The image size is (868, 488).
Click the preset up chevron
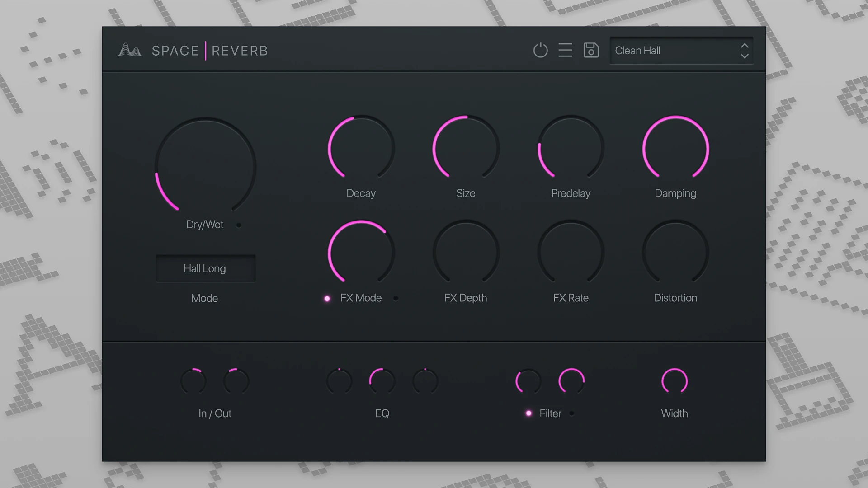point(745,46)
